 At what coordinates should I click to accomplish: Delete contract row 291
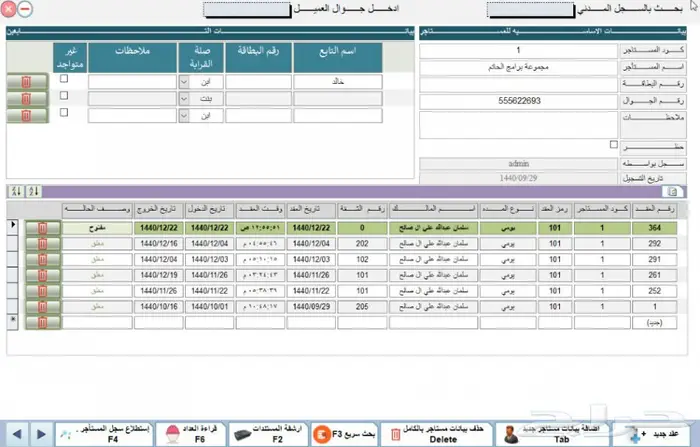tap(42, 259)
